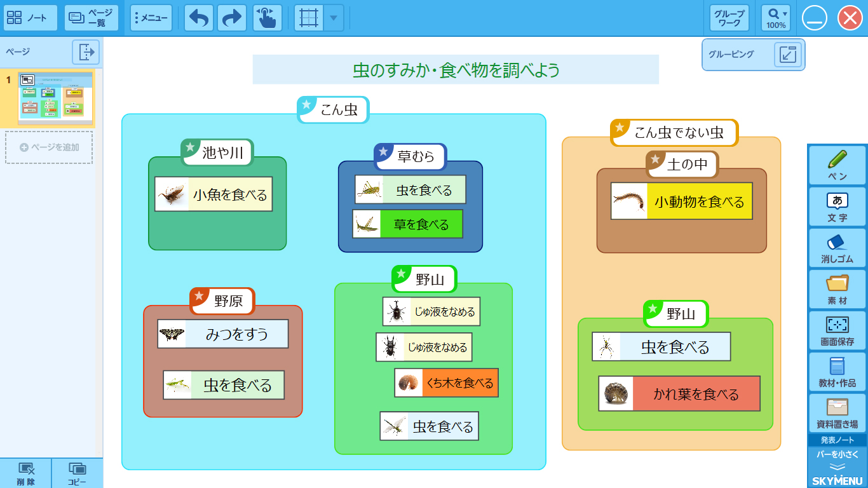Open the 100% zoom dropdown

pos(776,18)
